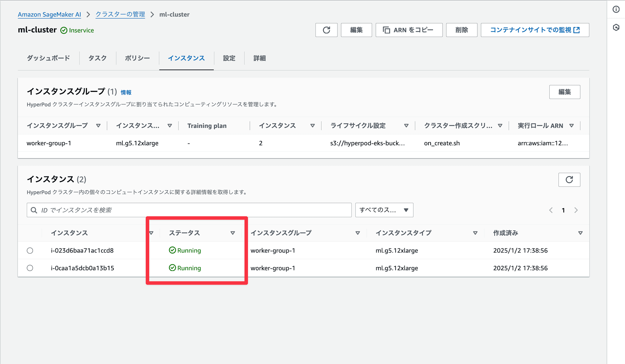The width and height of the screenshot is (625, 364).
Task: Click on_create.sh script cell
Action: 442,143
